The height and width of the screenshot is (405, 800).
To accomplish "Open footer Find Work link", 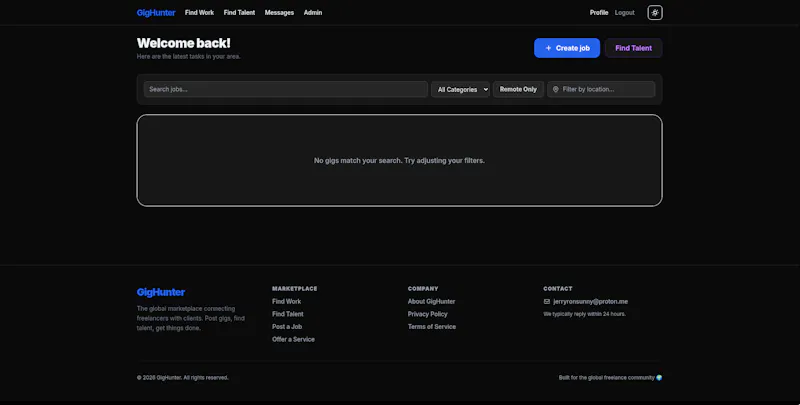I will [x=287, y=301].
